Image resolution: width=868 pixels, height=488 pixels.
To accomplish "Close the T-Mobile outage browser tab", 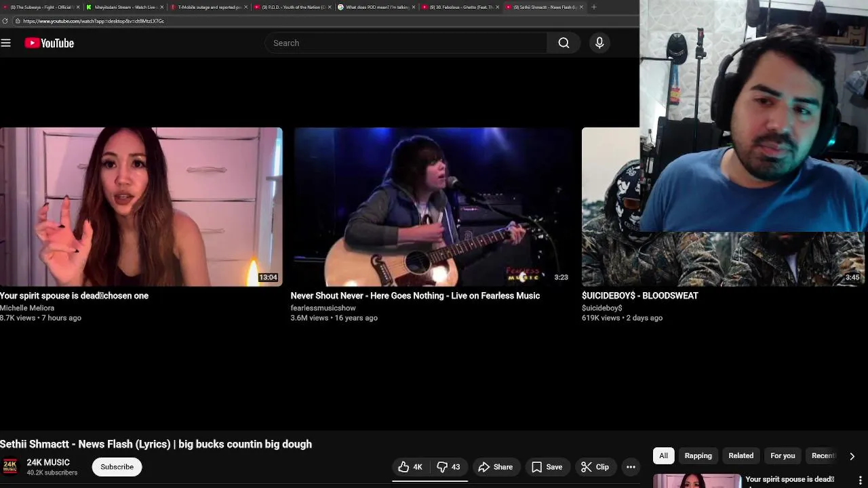I will 245,7.
